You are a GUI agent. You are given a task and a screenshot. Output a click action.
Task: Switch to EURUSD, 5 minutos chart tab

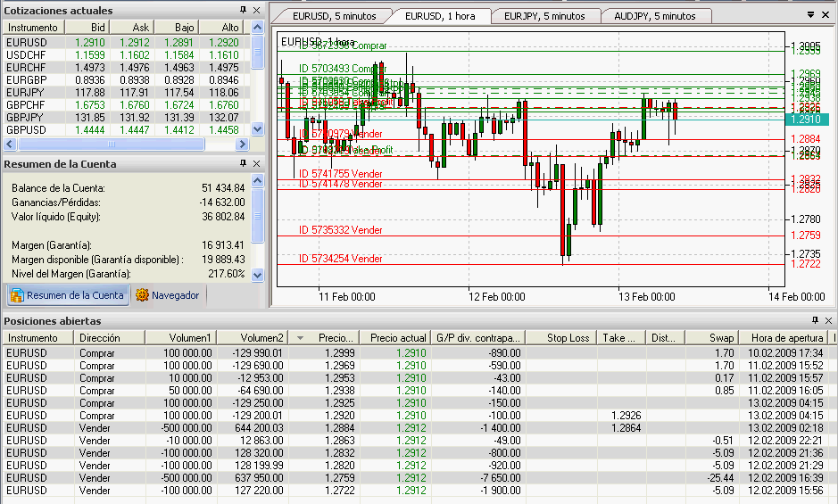(334, 16)
